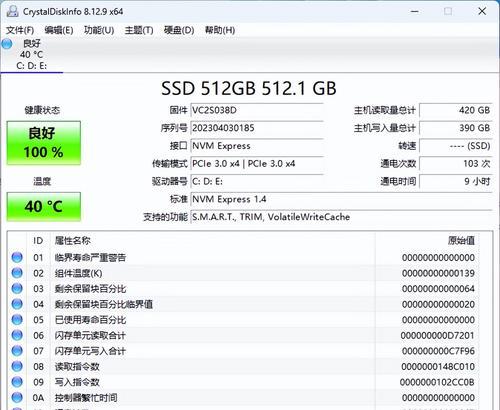Maximize the CrystalDiskInfo window
500x410 pixels.
[448, 11]
